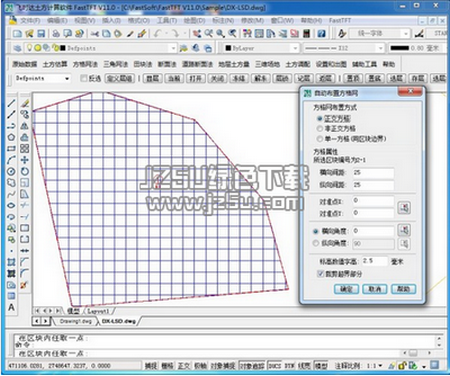The width and height of the screenshot is (450, 376).
Task: Click the 横向间距 input field
Action: (x=373, y=172)
